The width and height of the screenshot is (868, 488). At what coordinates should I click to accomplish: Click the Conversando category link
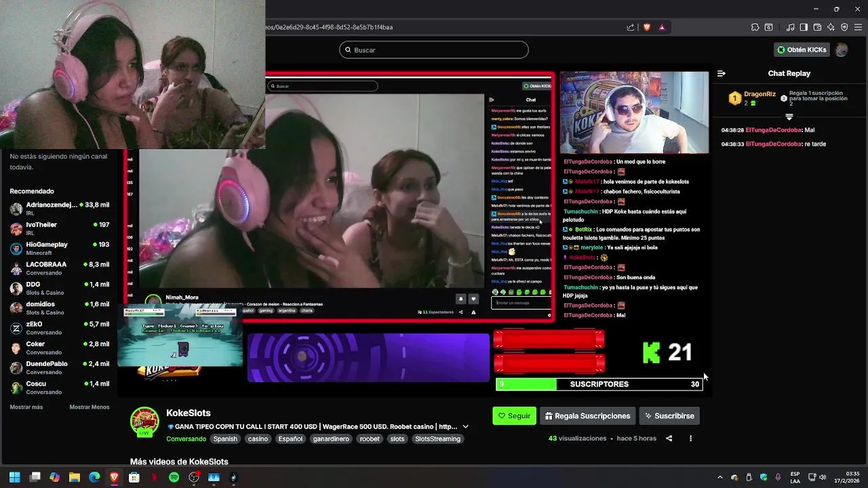186,439
